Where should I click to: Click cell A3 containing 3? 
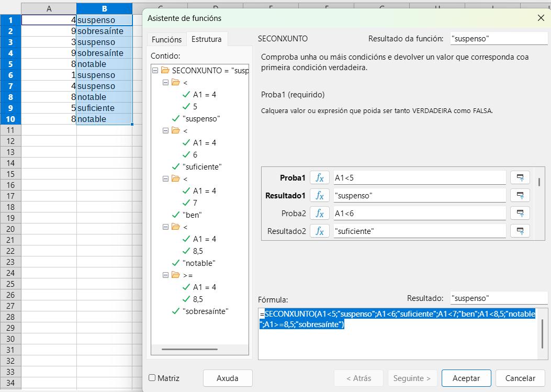tap(49, 42)
